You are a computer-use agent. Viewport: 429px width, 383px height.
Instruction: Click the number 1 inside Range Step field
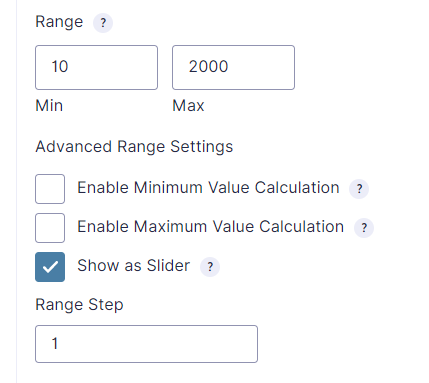coord(55,344)
